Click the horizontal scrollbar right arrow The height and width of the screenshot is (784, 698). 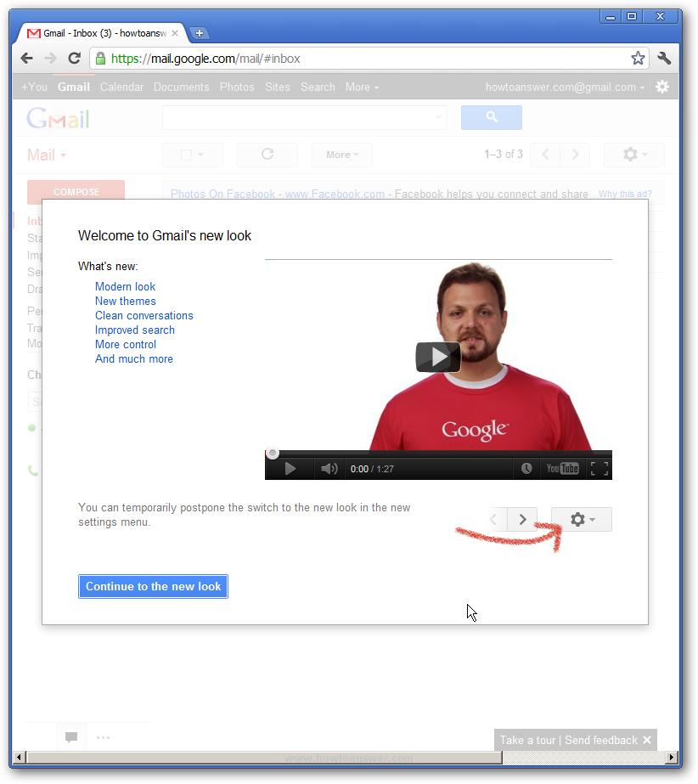672,757
